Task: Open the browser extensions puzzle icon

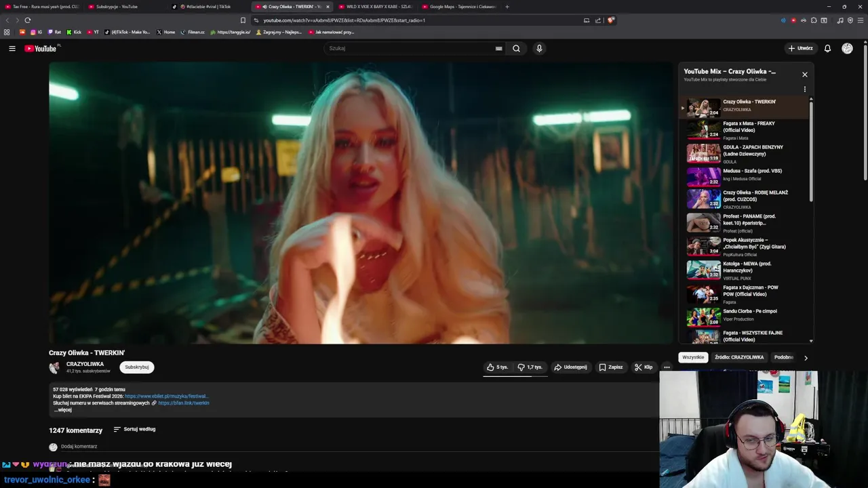Action: click(814, 20)
